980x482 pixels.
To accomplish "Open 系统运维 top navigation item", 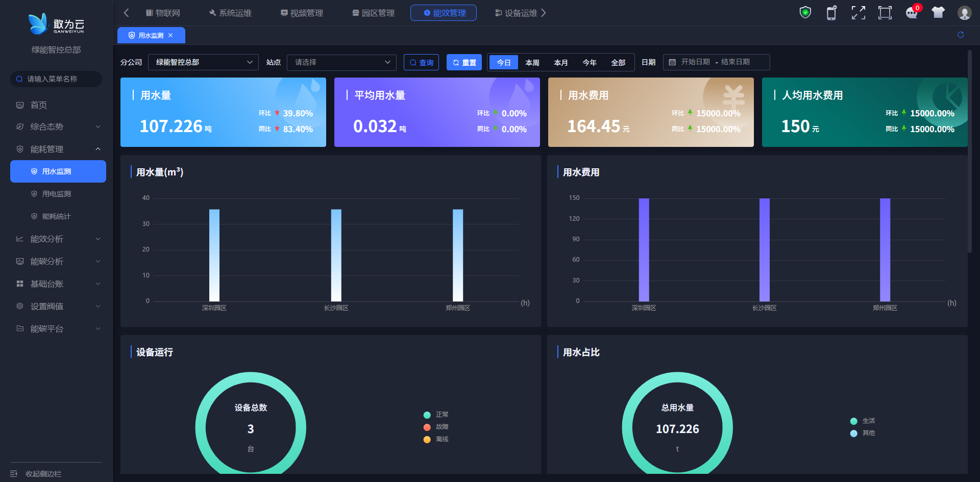I will click(x=230, y=13).
